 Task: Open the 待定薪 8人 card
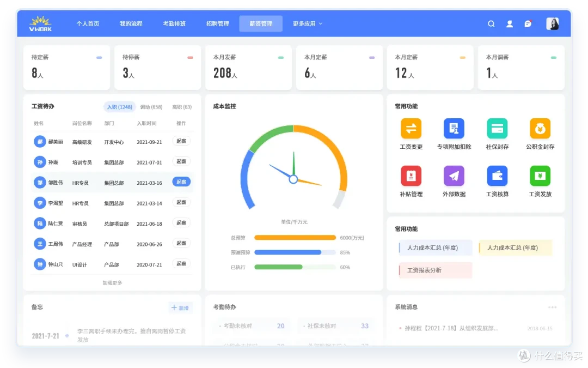(x=67, y=68)
